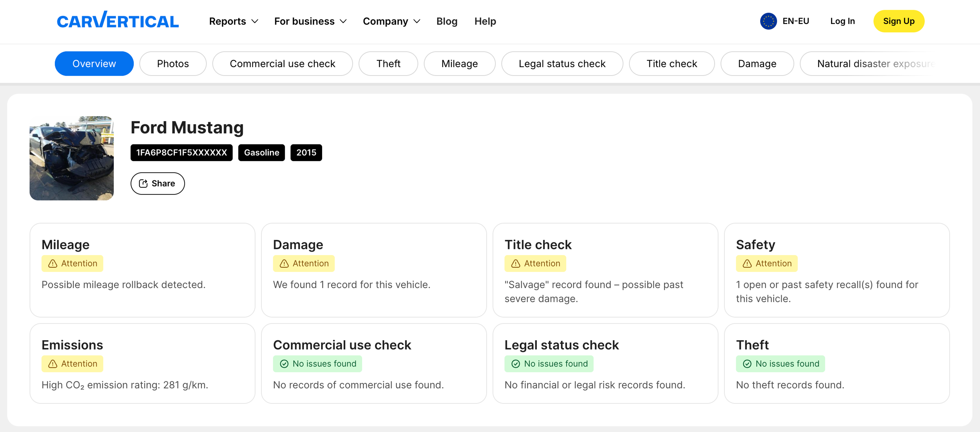Open the Blog page link

pos(447,21)
